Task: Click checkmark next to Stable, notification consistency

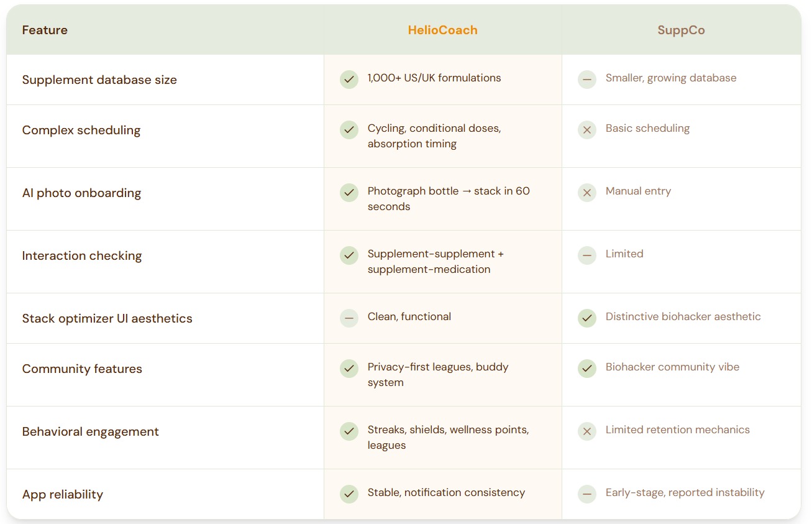Action: (x=349, y=494)
